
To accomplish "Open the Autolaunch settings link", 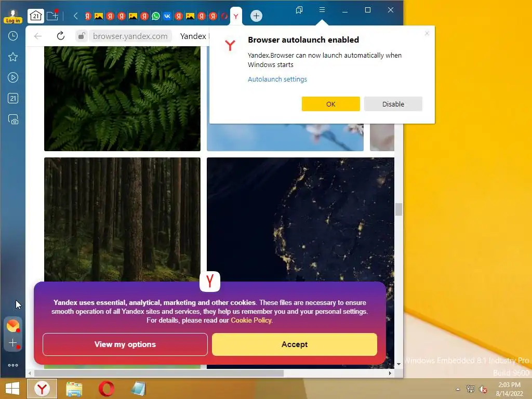I will click(277, 79).
